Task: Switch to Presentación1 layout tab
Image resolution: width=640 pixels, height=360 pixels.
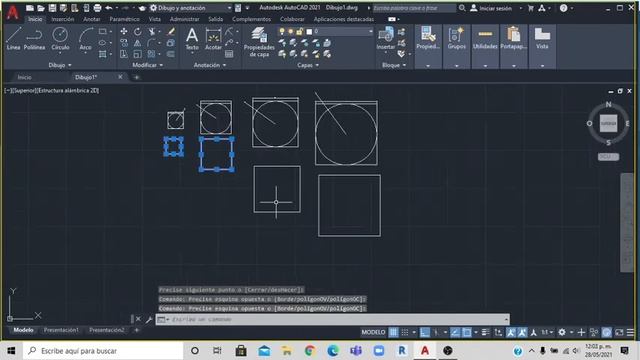Action: coord(61,330)
